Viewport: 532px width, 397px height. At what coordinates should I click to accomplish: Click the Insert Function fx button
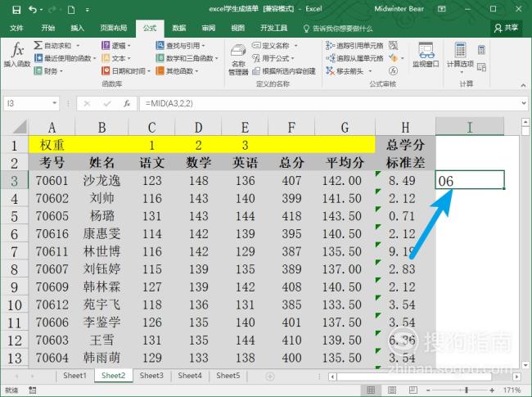[x=17, y=55]
